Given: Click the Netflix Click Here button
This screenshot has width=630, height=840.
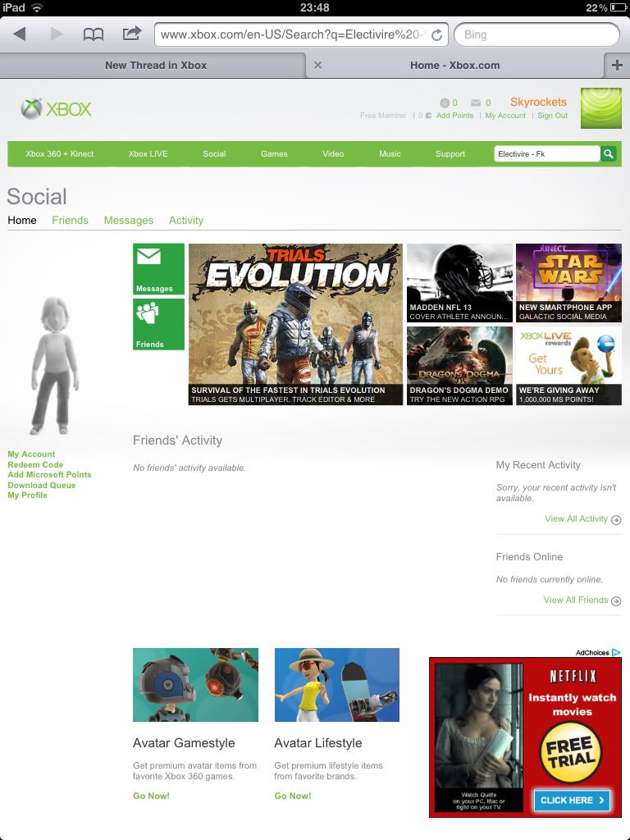Looking at the screenshot, I should tap(572, 800).
